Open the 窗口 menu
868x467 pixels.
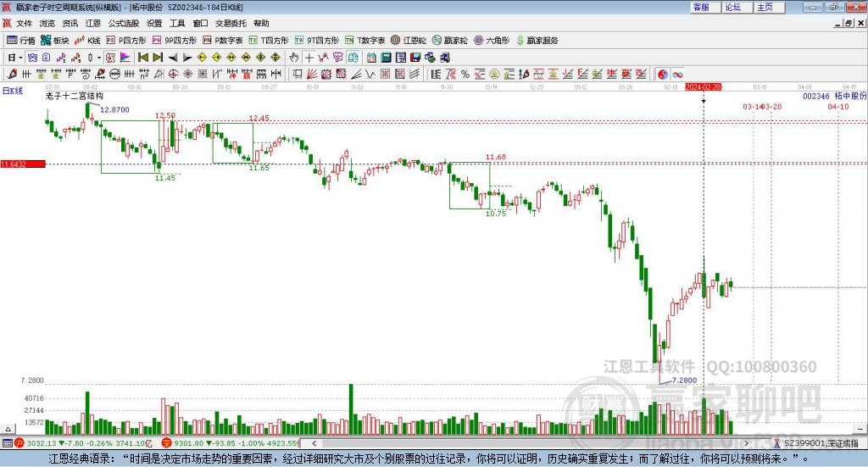point(200,23)
